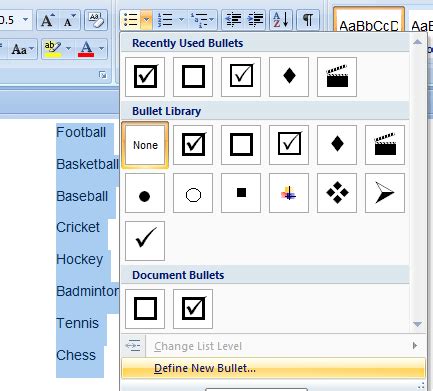Open the Change List Level submenu
Viewport: 433px width, 391px height.
pos(273,346)
